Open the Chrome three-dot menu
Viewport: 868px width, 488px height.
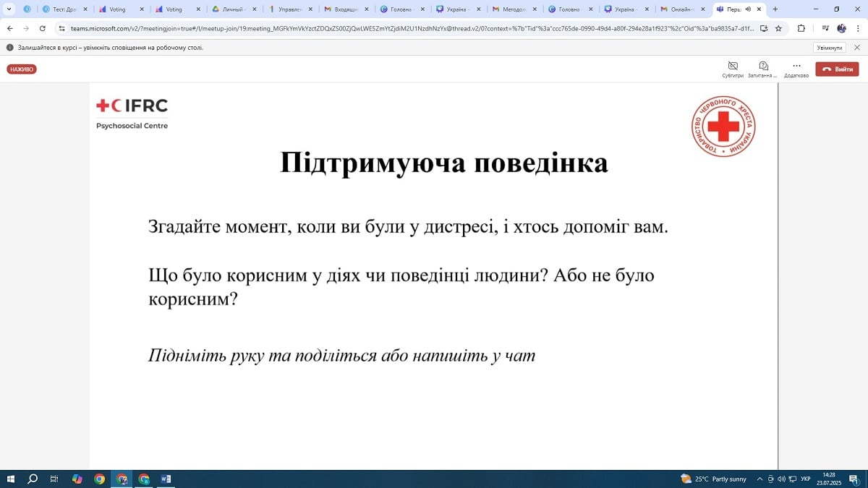[x=858, y=28]
